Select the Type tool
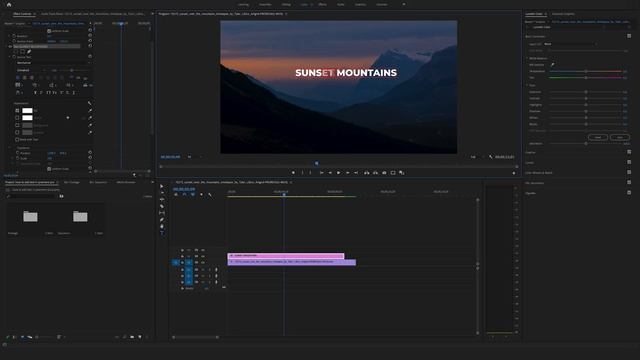 162,233
